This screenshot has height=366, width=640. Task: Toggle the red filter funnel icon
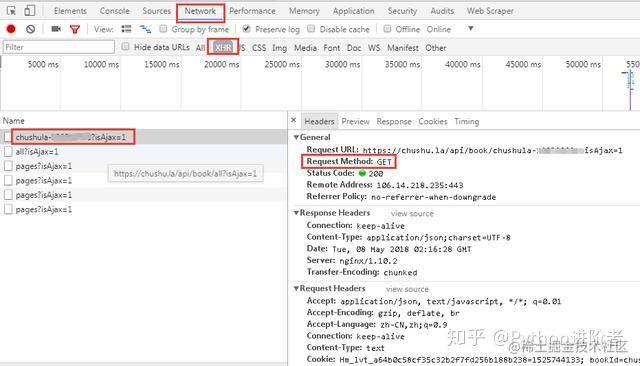pyautogui.click(x=75, y=29)
